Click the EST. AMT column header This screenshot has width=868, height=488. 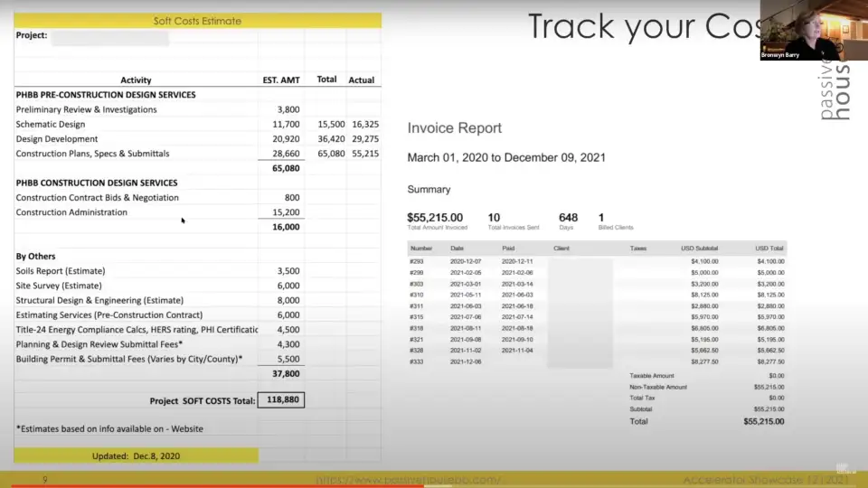pos(281,80)
